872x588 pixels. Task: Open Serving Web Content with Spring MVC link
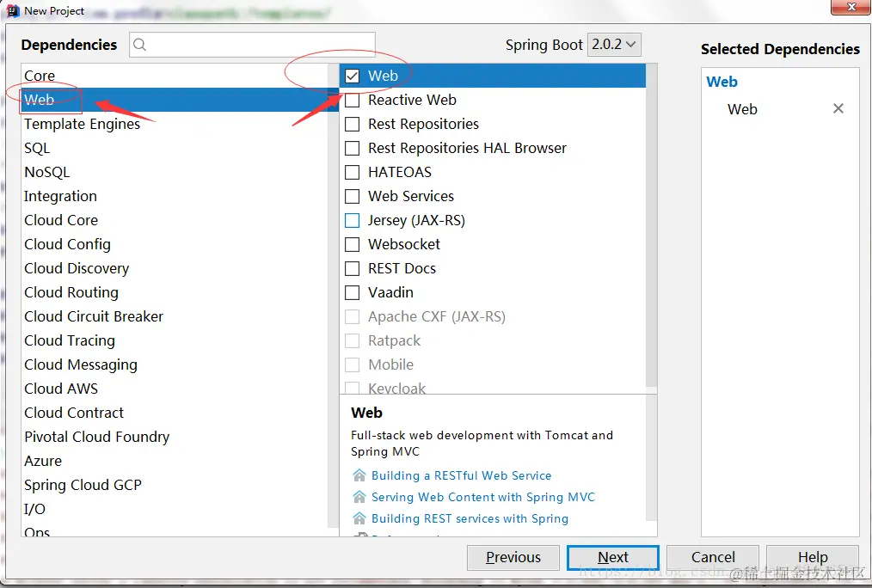483,497
